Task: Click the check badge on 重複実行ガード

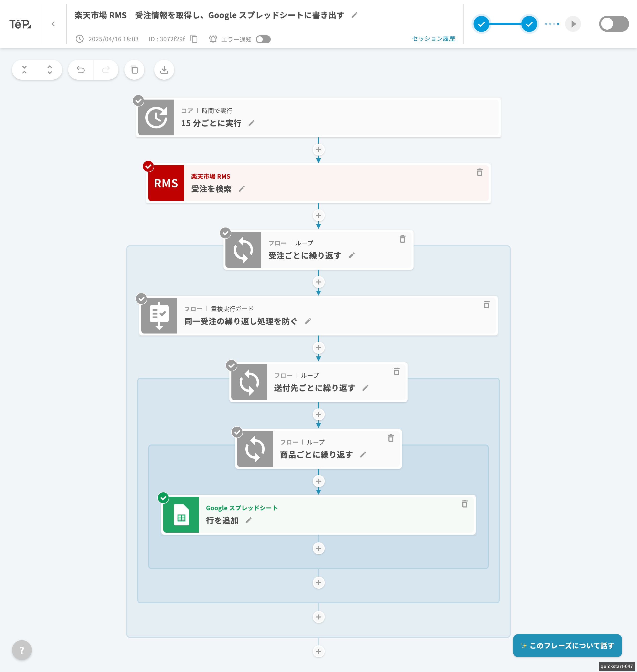Action: click(141, 299)
